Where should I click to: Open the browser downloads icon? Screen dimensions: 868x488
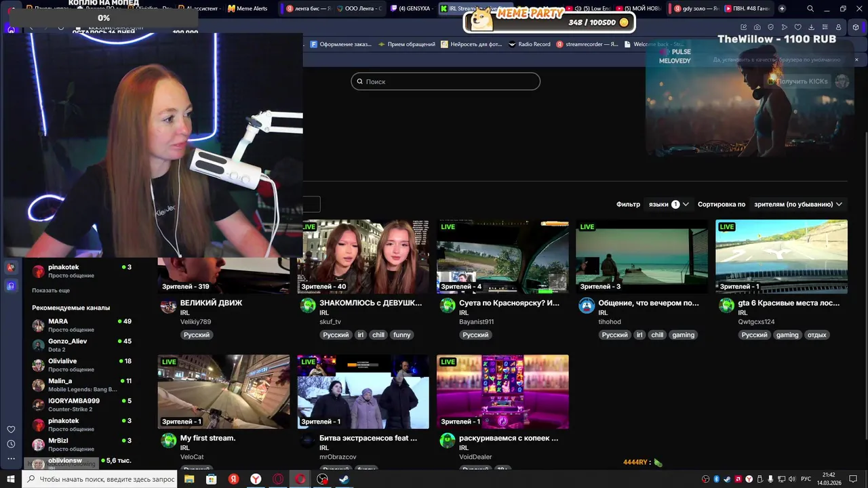811,27
